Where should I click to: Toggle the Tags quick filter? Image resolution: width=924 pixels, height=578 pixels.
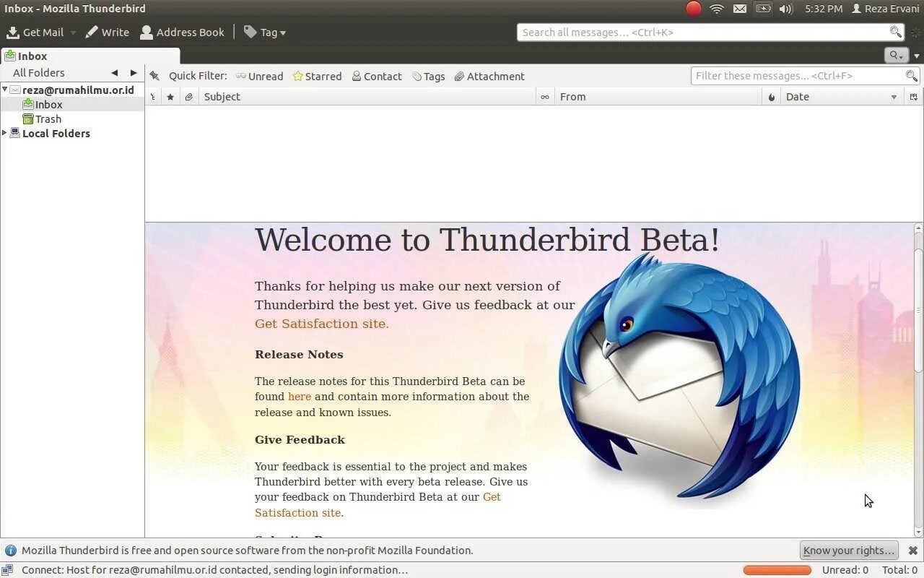coord(428,77)
